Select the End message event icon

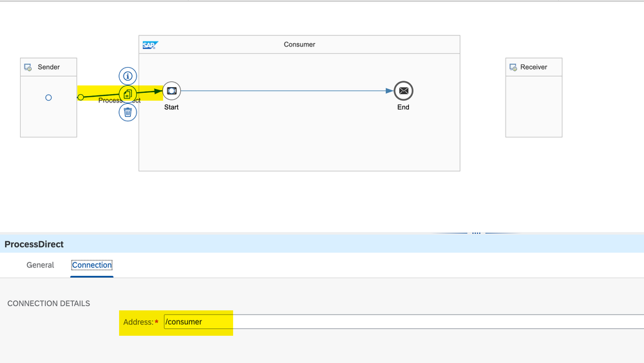(x=403, y=91)
